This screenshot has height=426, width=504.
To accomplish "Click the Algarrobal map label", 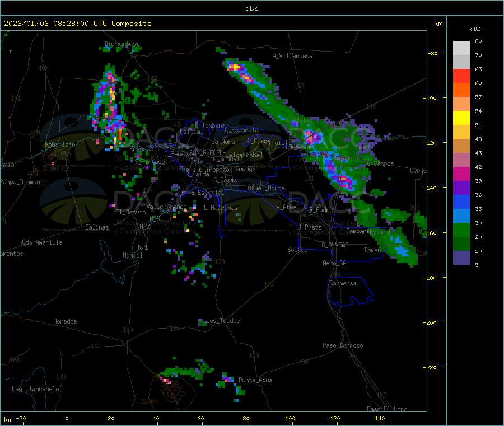I will [x=246, y=155].
